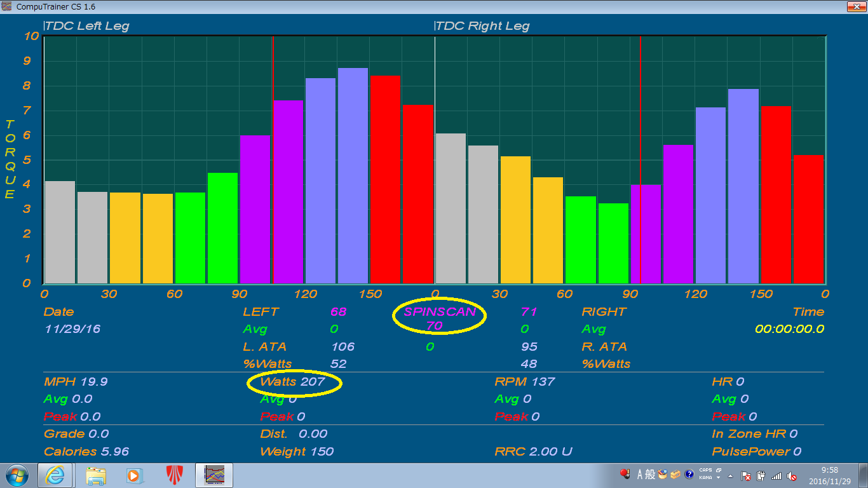Click the right %Watts value 48
This screenshot has height=488, width=868.
(x=529, y=363)
